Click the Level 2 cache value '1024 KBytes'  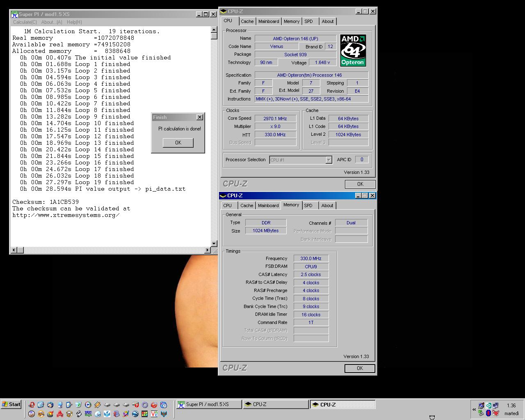tap(348, 135)
